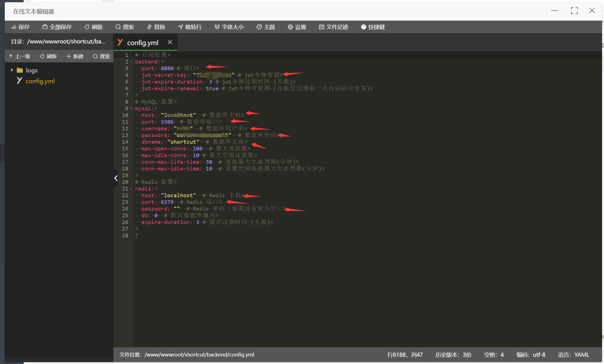The height and width of the screenshot is (364, 604).
Task: Collapse the file sidebar panel
Action: point(116,178)
